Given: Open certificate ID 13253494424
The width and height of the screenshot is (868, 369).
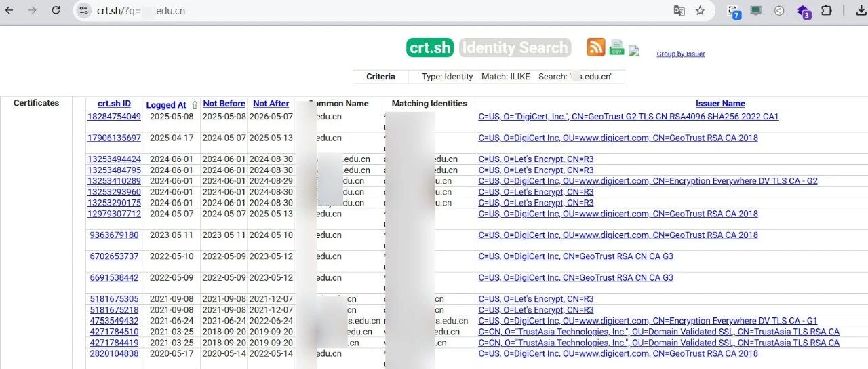Looking at the screenshot, I should coord(114,159).
